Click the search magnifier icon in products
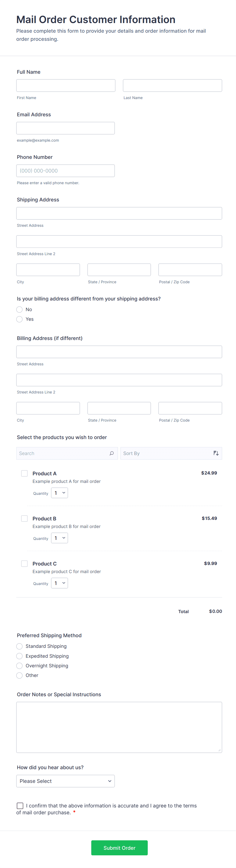Image resolution: width=236 pixels, height=868 pixels. coord(111,453)
